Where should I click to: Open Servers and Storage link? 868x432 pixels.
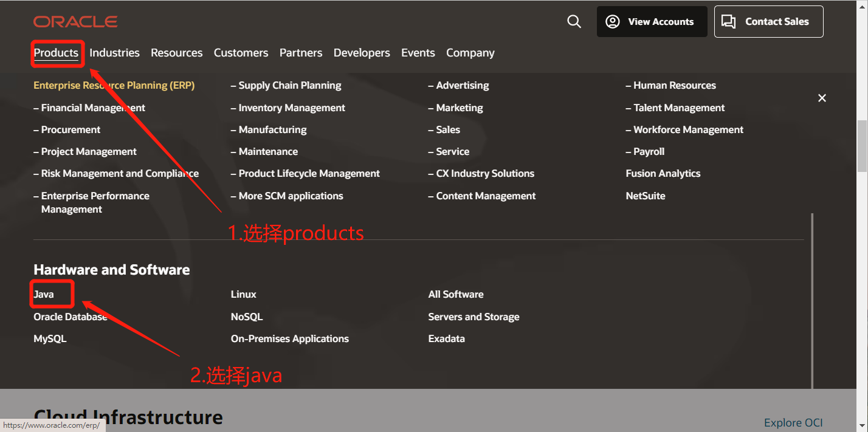(x=474, y=317)
